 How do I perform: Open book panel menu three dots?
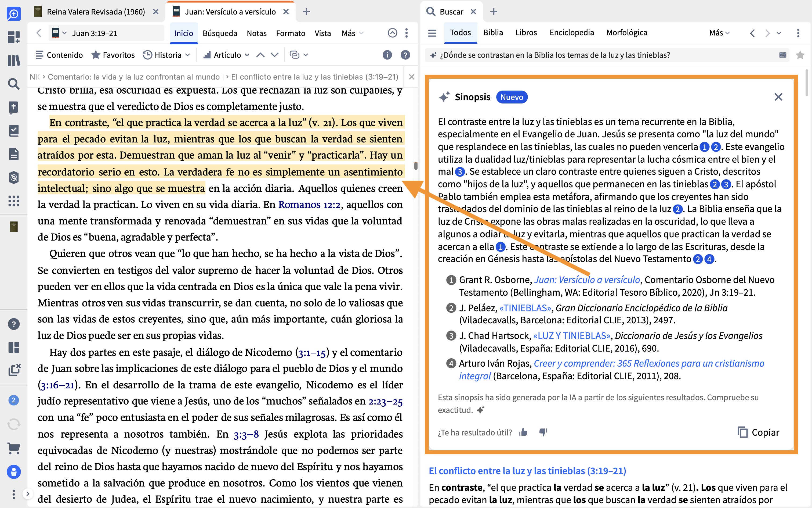(x=406, y=33)
